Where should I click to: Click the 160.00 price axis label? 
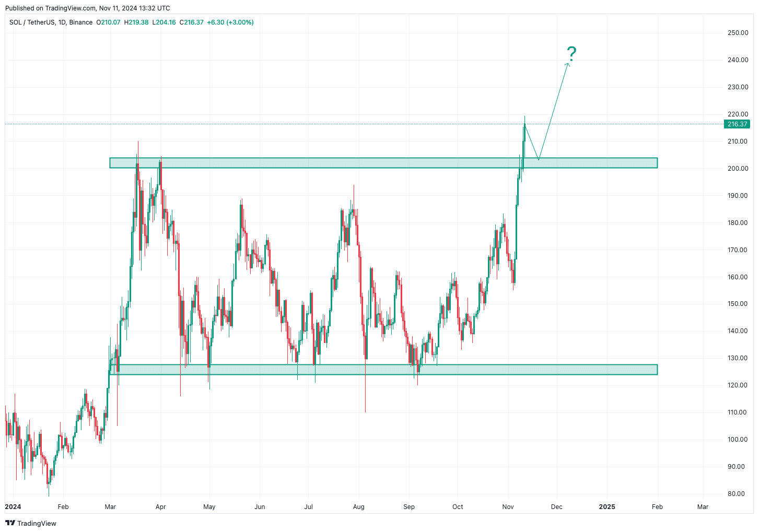(x=738, y=277)
